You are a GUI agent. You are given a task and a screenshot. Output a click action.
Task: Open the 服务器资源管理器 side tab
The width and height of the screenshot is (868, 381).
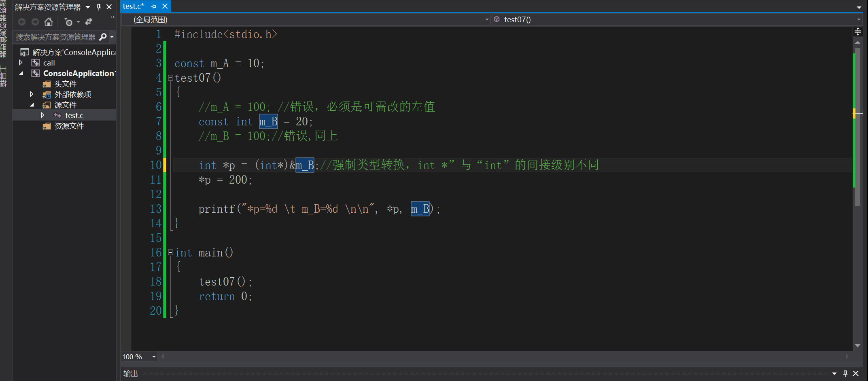point(3,29)
